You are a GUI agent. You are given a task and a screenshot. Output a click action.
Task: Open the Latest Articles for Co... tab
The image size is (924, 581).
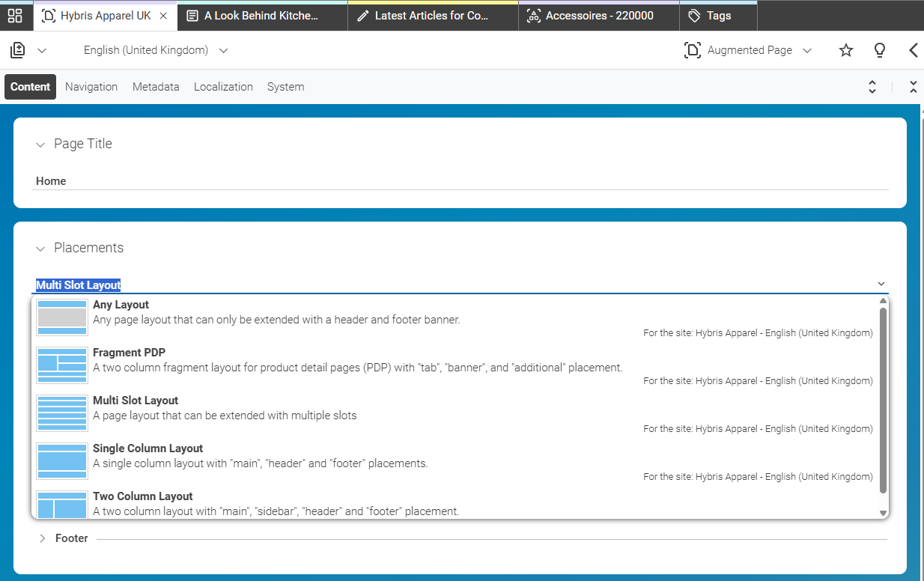(433, 16)
